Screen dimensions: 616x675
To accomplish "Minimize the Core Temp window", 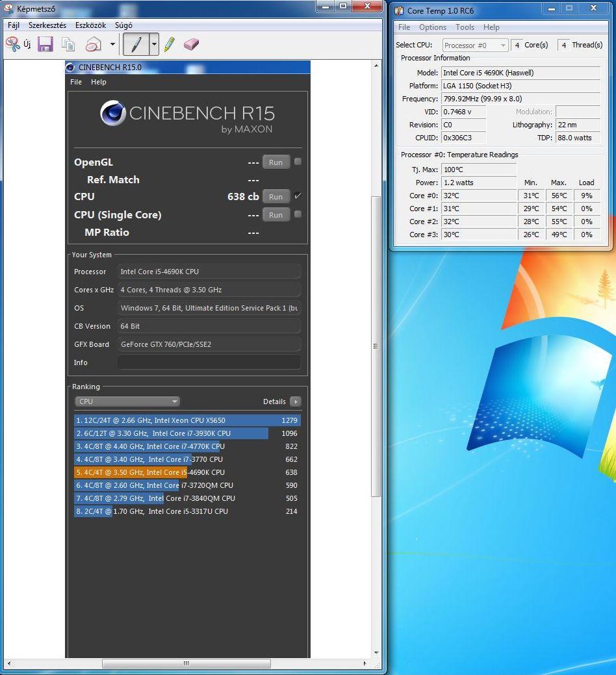I will click(x=552, y=8).
